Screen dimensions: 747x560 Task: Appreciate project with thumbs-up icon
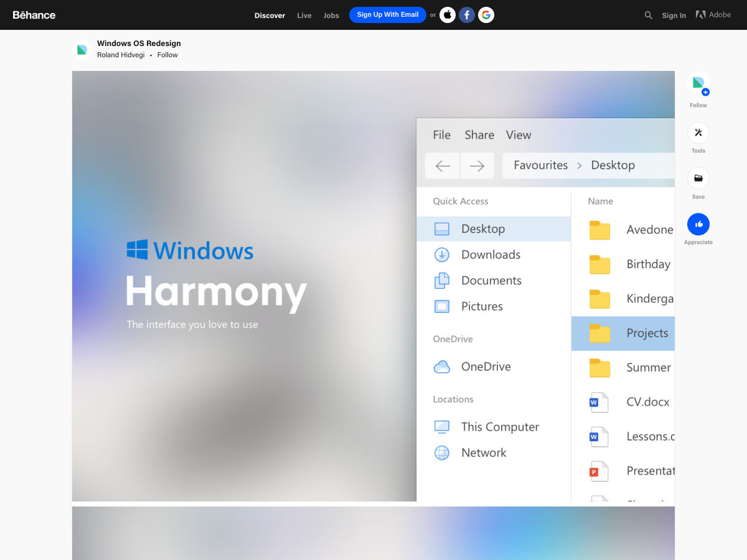(698, 224)
